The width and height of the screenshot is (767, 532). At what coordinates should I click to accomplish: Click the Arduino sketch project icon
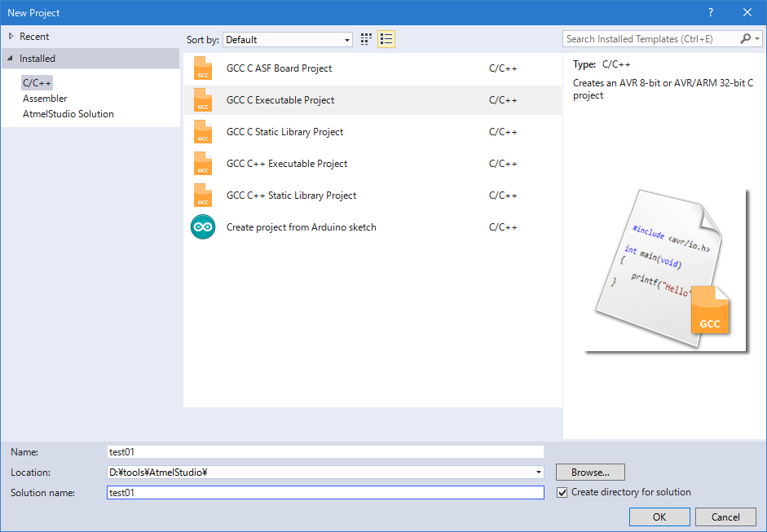point(203,226)
